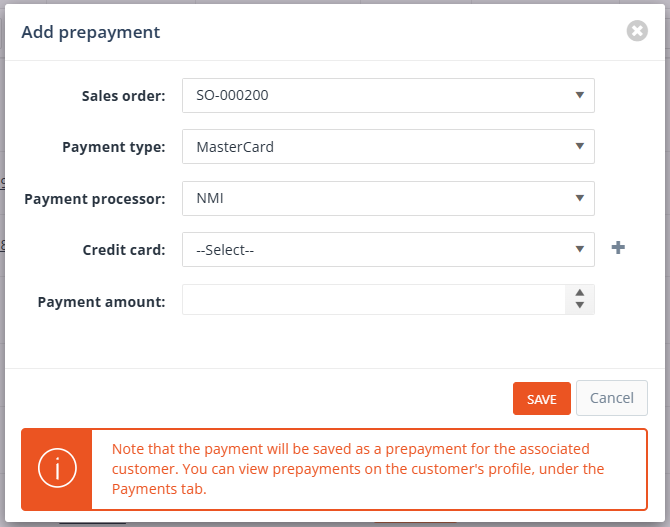Click the info icon in the note banner

tap(57, 469)
